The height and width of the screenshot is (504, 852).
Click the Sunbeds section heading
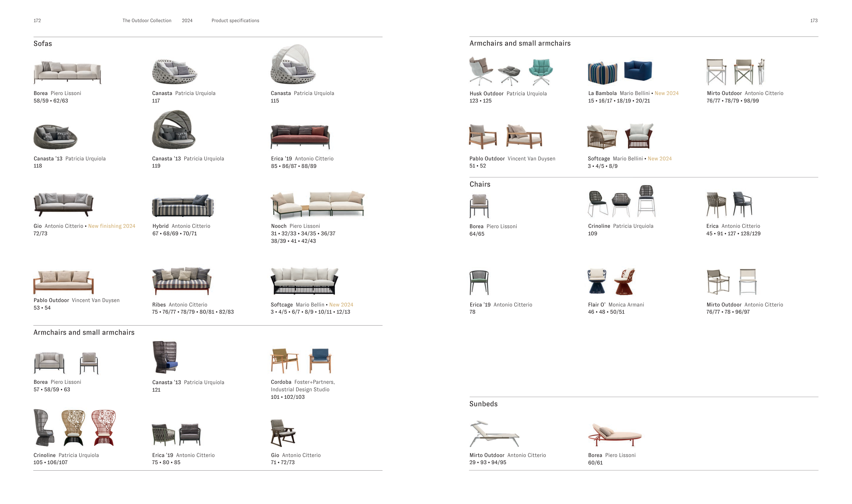483,404
